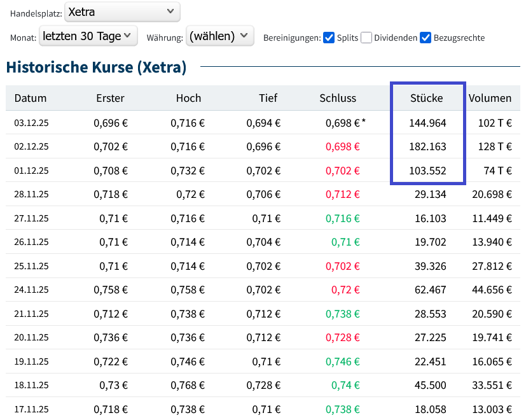Click the Erster column header
This screenshot has height=420, width=526.
(x=110, y=98)
